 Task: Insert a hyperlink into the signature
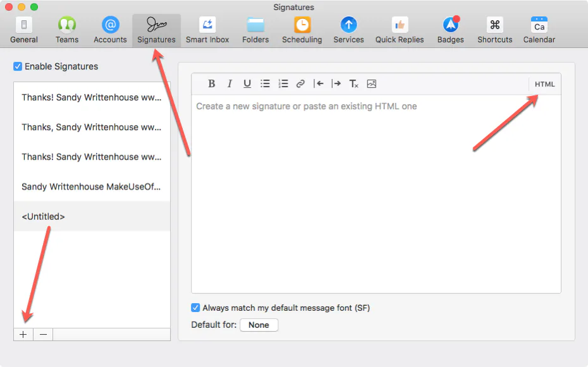tap(300, 84)
